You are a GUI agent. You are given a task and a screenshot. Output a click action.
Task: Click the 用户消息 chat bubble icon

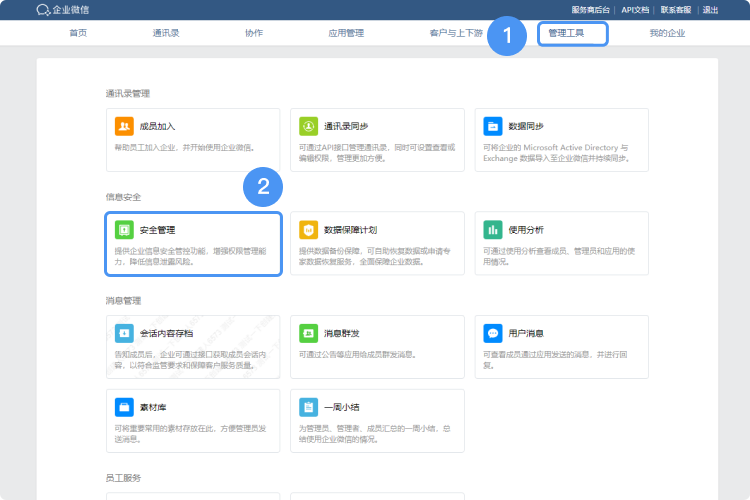[493, 333]
